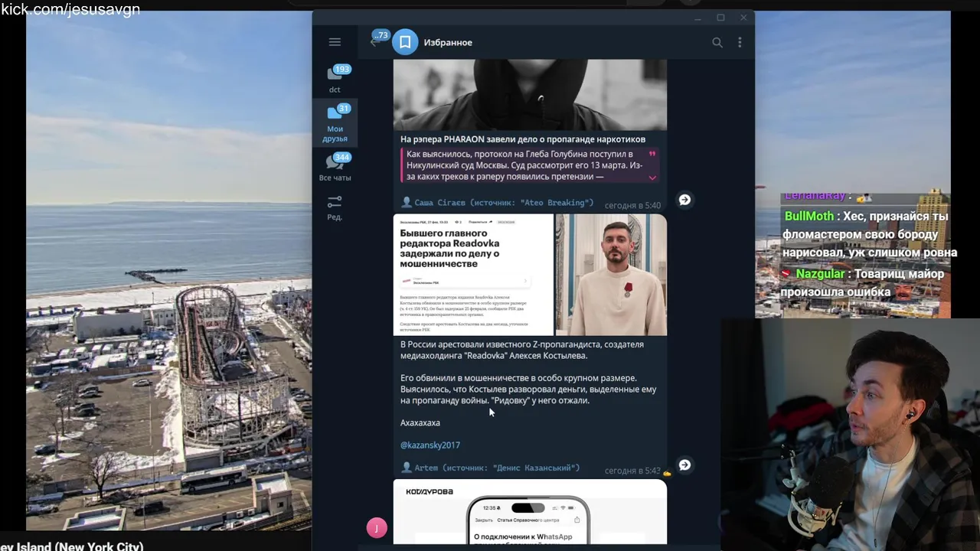Maximize the Telegram window
This screenshot has height=551, width=980.
tap(720, 18)
